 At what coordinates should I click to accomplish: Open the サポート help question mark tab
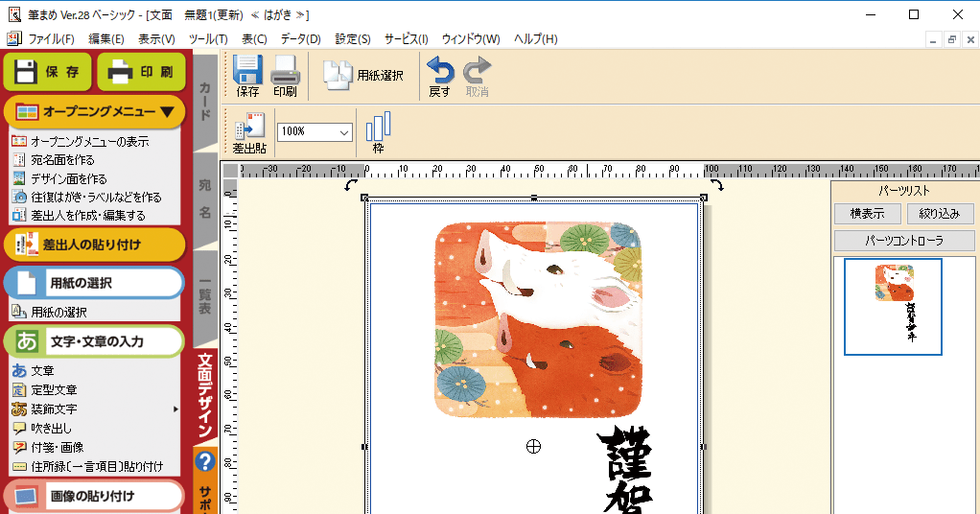point(205,479)
